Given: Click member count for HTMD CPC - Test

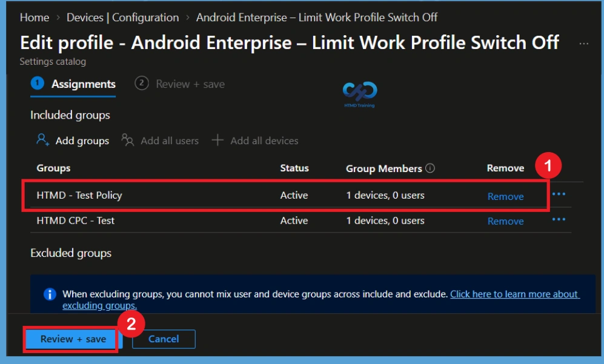Looking at the screenshot, I should coord(385,220).
